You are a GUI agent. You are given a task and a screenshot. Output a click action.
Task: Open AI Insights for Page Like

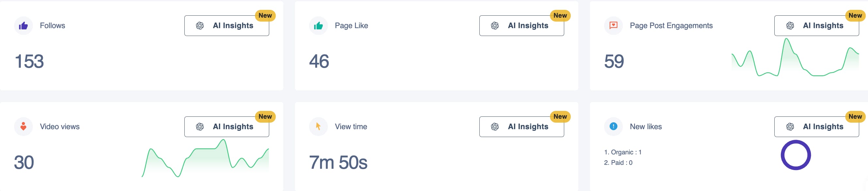(521, 26)
